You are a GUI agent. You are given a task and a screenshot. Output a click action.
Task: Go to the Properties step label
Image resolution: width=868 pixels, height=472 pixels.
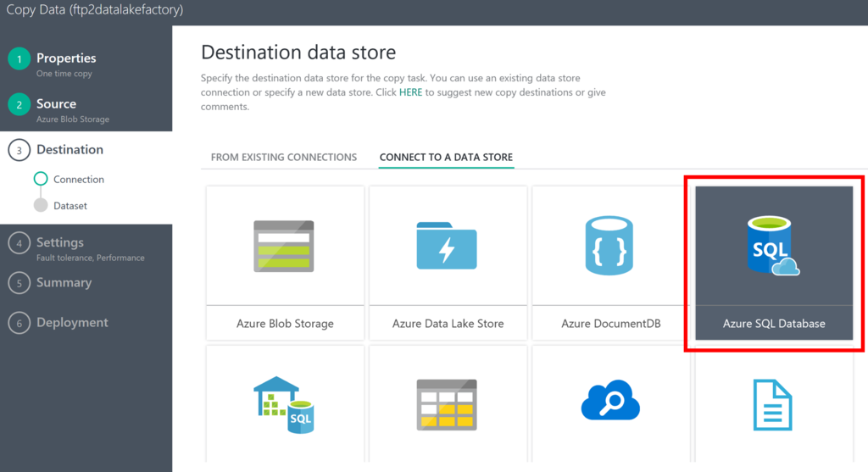pyautogui.click(x=66, y=58)
